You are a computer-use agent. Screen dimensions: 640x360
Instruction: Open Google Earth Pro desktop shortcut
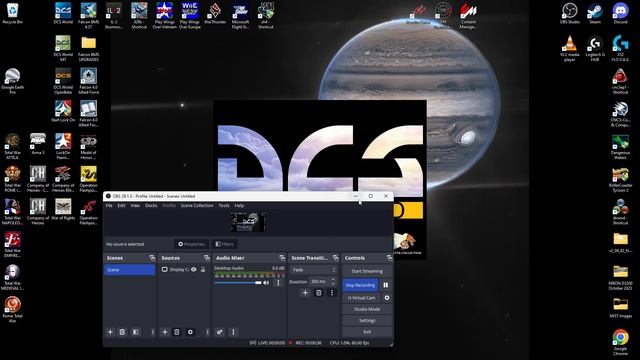[12, 81]
